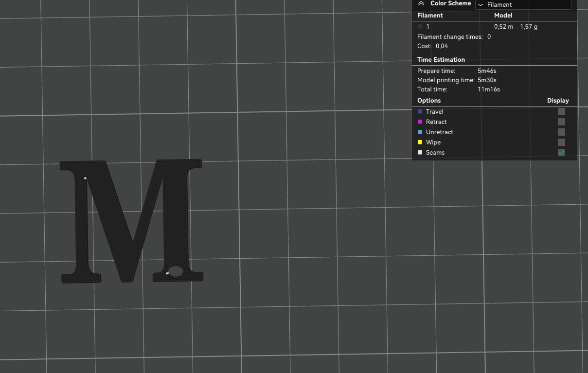Click the blue Travel color swatch

point(420,112)
